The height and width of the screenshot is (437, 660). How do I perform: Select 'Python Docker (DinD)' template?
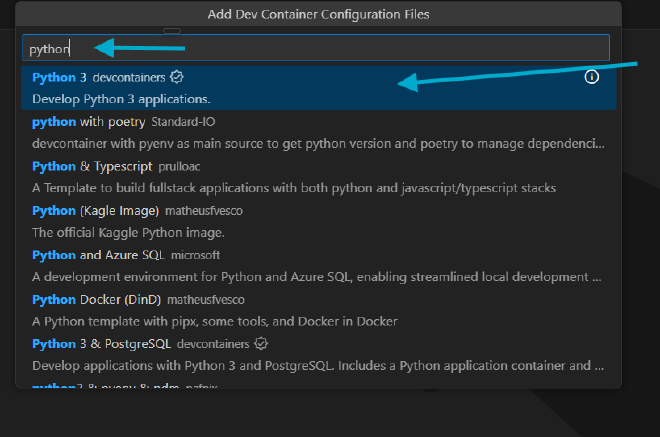tap(319, 311)
